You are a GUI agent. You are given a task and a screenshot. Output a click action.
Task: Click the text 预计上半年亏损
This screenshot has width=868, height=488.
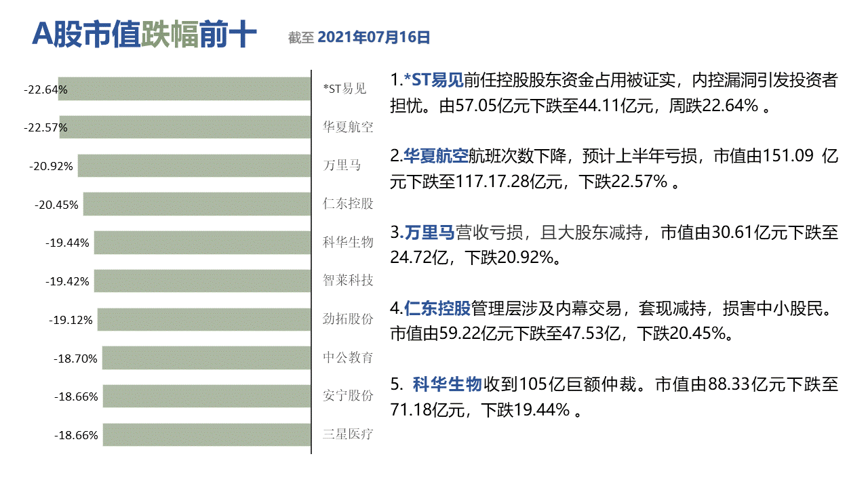tap(640, 157)
